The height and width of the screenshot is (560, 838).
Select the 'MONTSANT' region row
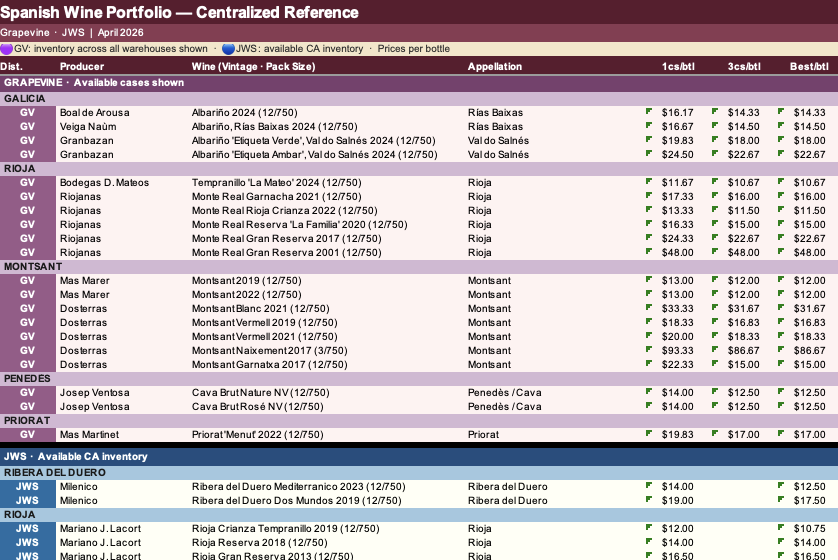pos(419,267)
